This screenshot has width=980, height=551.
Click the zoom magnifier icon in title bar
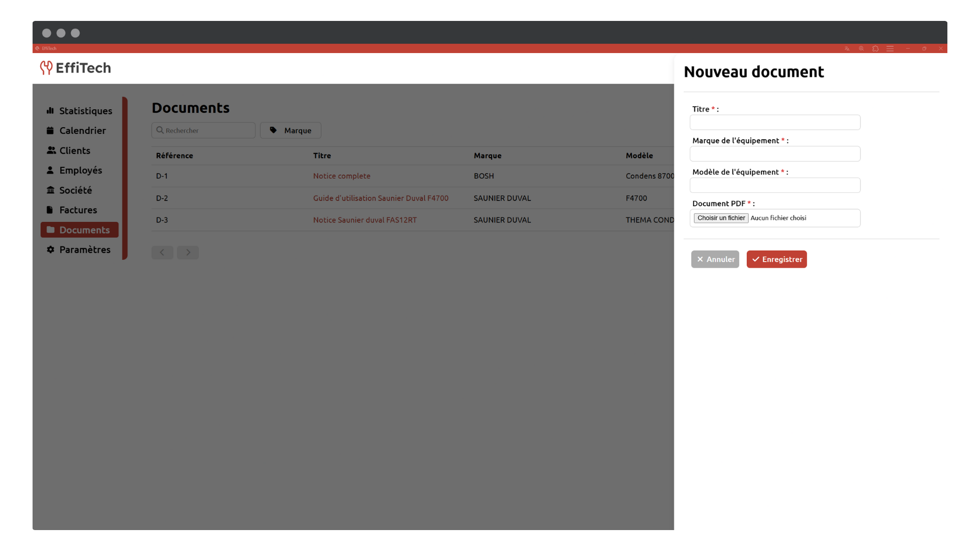[x=861, y=48]
